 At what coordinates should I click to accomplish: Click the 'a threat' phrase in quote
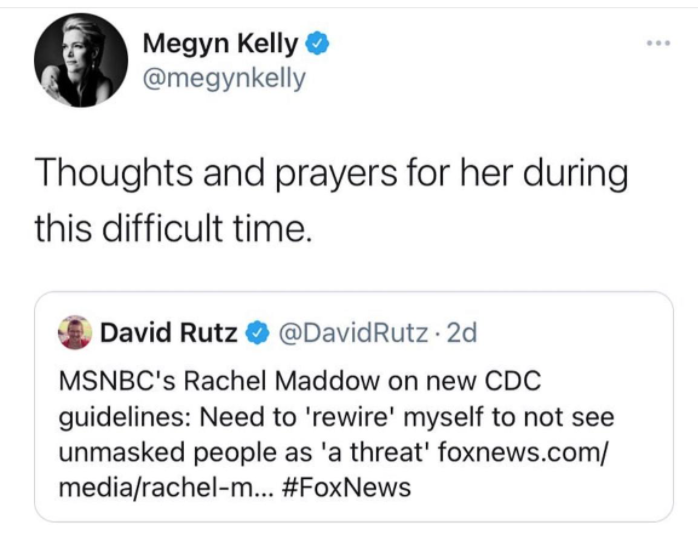coord(375,453)
